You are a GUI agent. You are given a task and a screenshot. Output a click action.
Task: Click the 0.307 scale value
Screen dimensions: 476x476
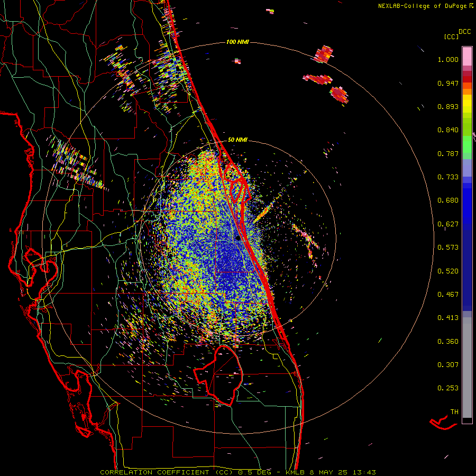click(x=448, y=365)
